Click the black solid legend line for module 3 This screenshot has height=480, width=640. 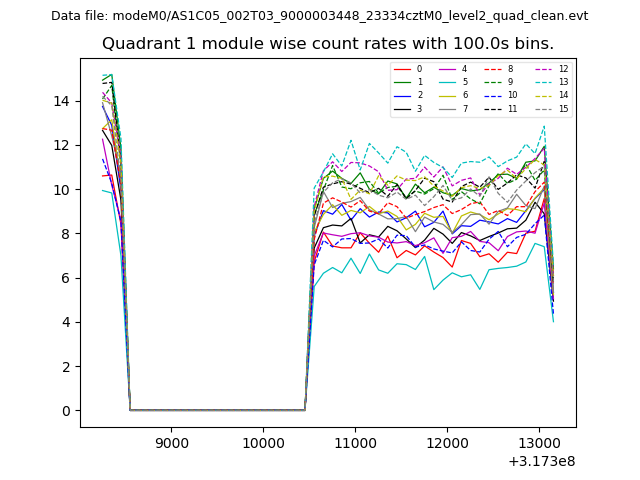point(402,109)
